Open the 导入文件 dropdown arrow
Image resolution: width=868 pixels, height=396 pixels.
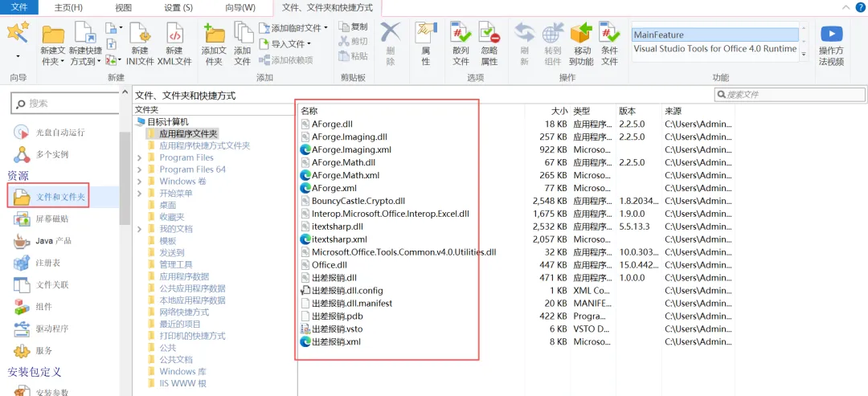(x=309, y=43)
